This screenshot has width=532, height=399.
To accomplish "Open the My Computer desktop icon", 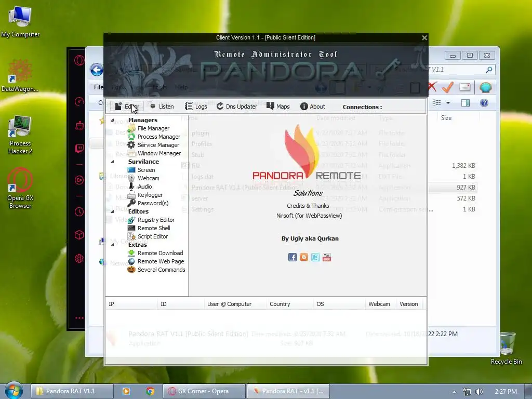I will pyautogui.click(x=20, y=21).
